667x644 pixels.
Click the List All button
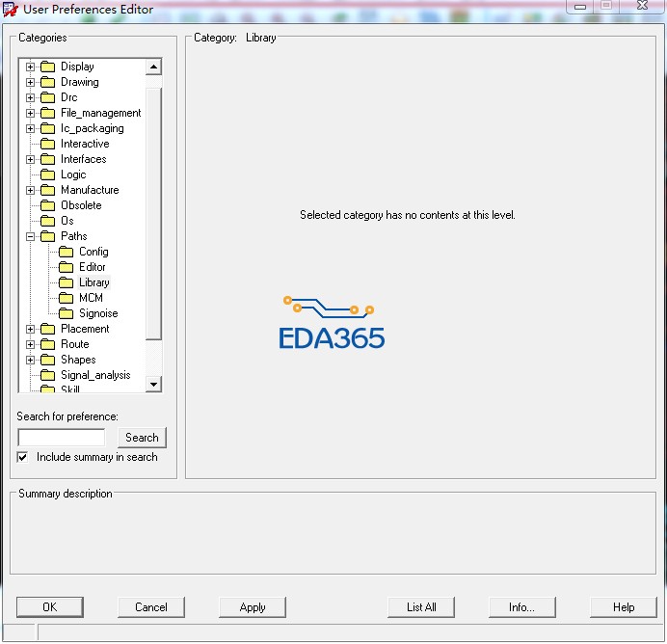pos(421,607)
